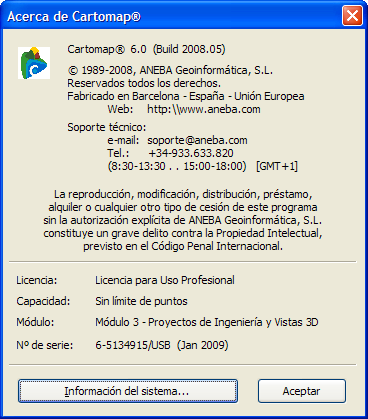Click the Sin límite de puntos value
The height and width of the screenshot is (419, 368).
[x=141, y=301]
